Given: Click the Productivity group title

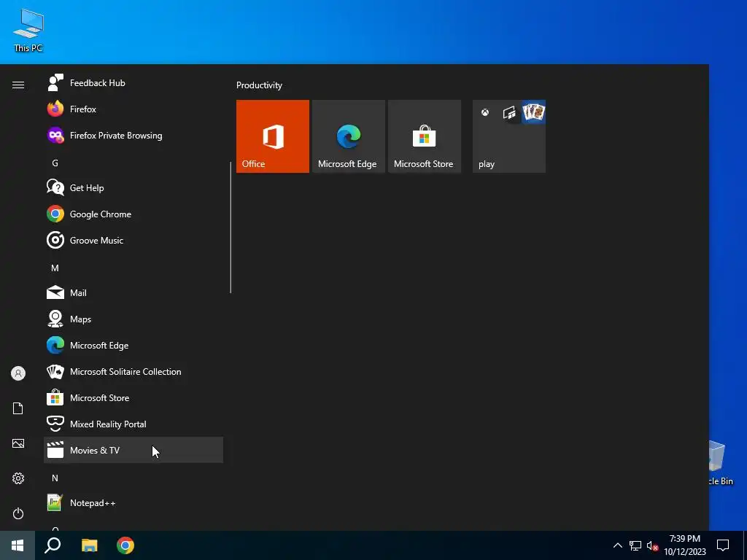Looking at the screenshot, I should pos(259,85).
